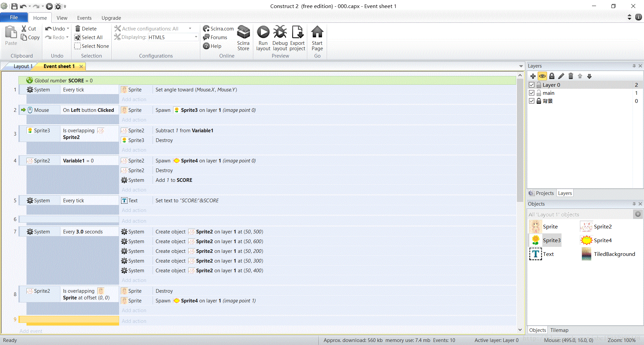Click the lock layer icon in Layers toolbar
This screenshot has width=644, height=345.
coord(552,76)
